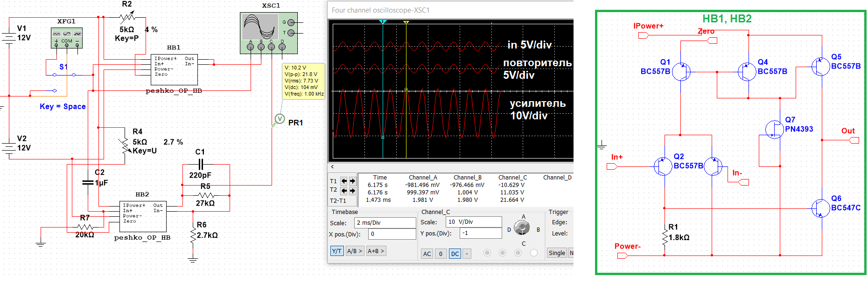Move cursor T1 left with arrow
Image resolution: width=868 pixels, height=283 pixels.
(x=344, y=181)
